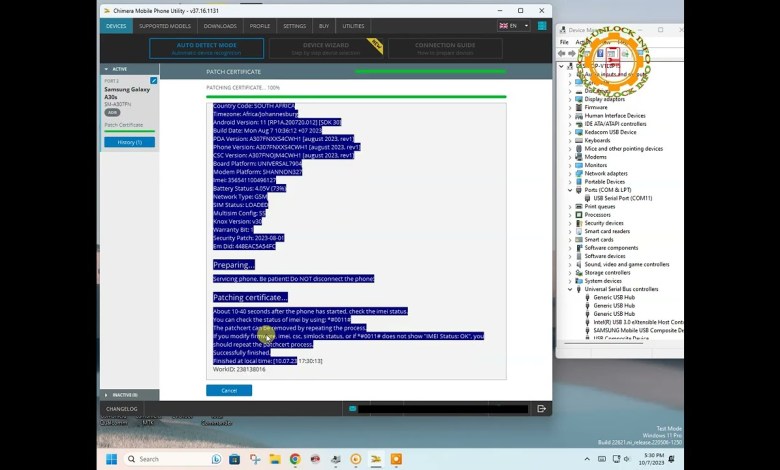Click the volume icon in system tray

pos(627,459)
